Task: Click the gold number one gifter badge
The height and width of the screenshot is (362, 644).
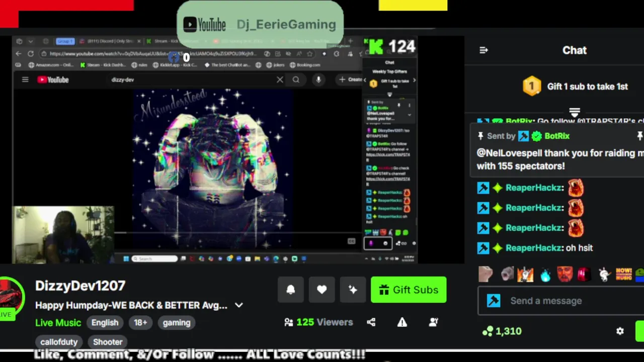Action: pyautogui.click(x=531, y=86)
